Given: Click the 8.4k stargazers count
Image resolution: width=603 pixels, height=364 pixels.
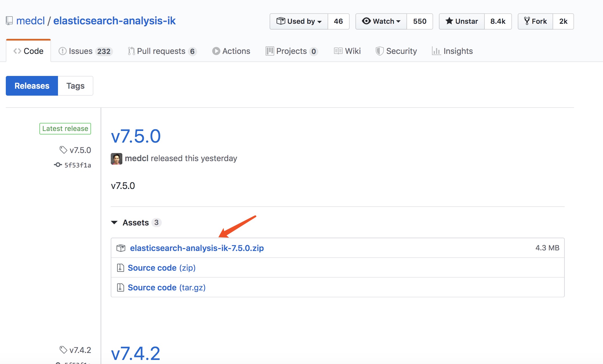Looking at the screenshot, I should [x=498, y=21].
